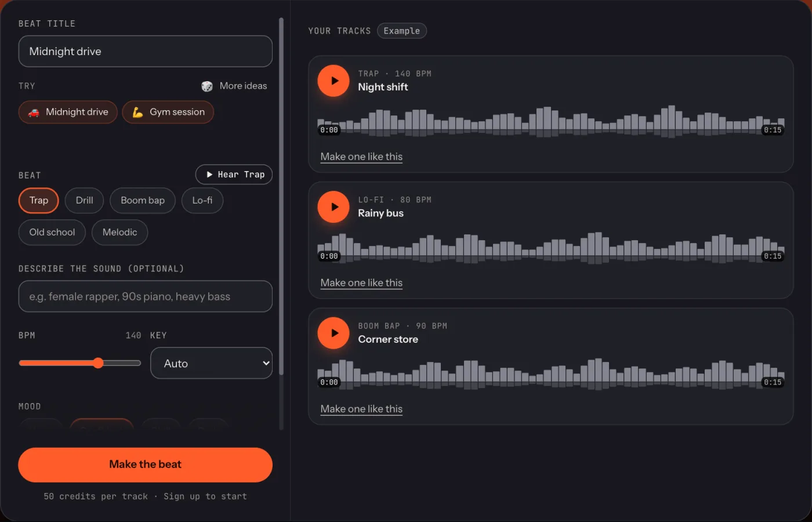This screenshot has height=522, width=812.
Task: Click the BPM value '140'
Action: click(133, 336)
